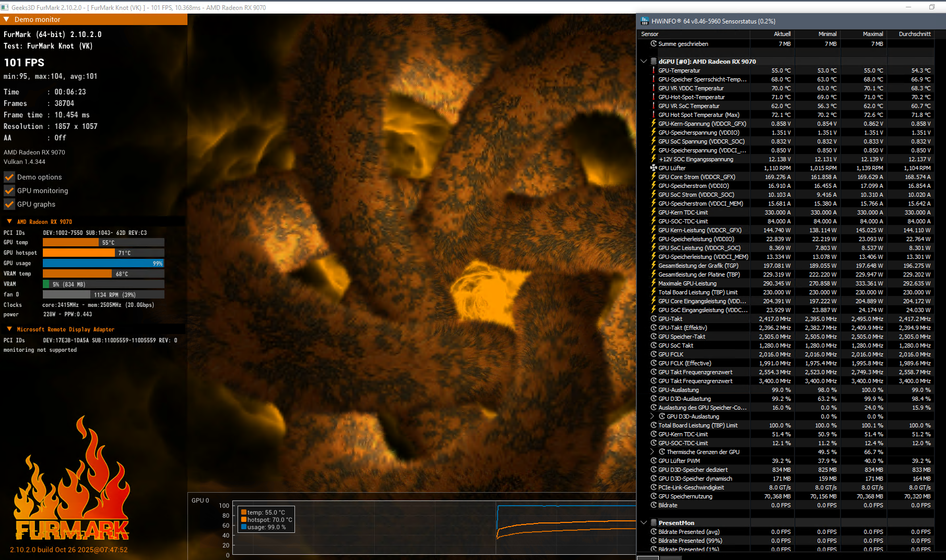Image resolution: width=946 pixels, height=560 pixels.
Task: Click the HWiNFO app icon in the title bar
Action: pyautogui.click(x=644, y=21)
